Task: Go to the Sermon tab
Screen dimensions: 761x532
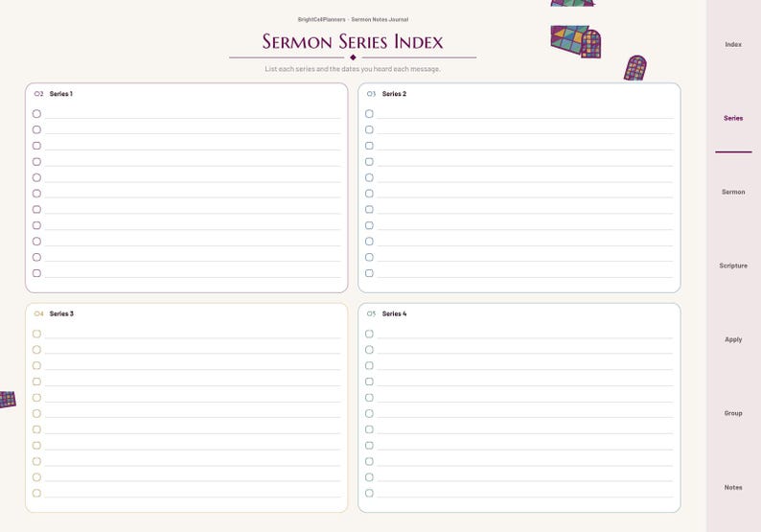Action: pyautogui.click(x=733, y=193)
